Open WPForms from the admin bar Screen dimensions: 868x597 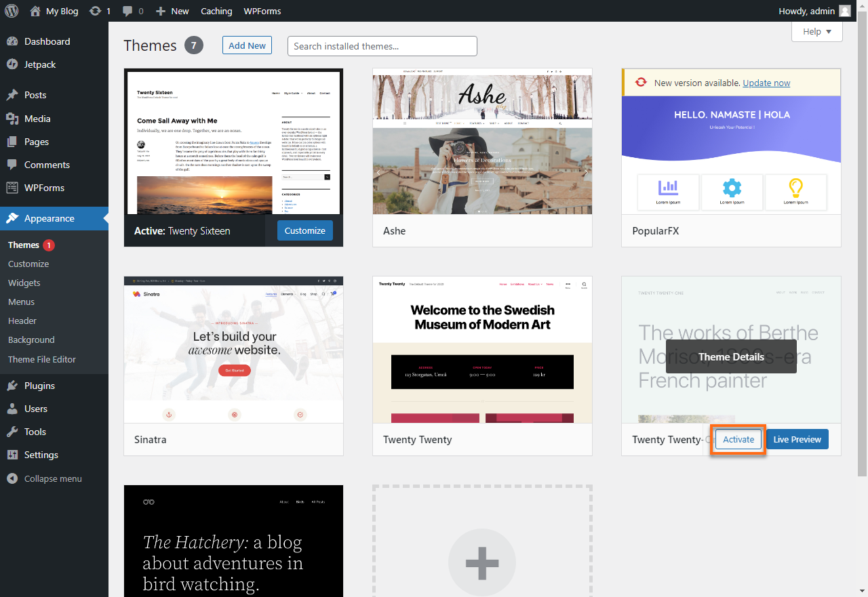tap(262, 11)
